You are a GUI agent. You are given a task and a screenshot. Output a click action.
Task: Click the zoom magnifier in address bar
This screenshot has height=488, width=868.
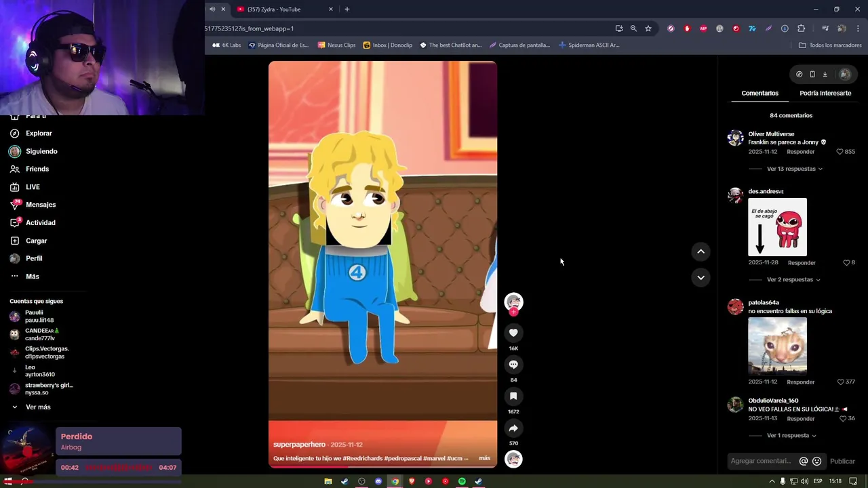coord(633,28)
